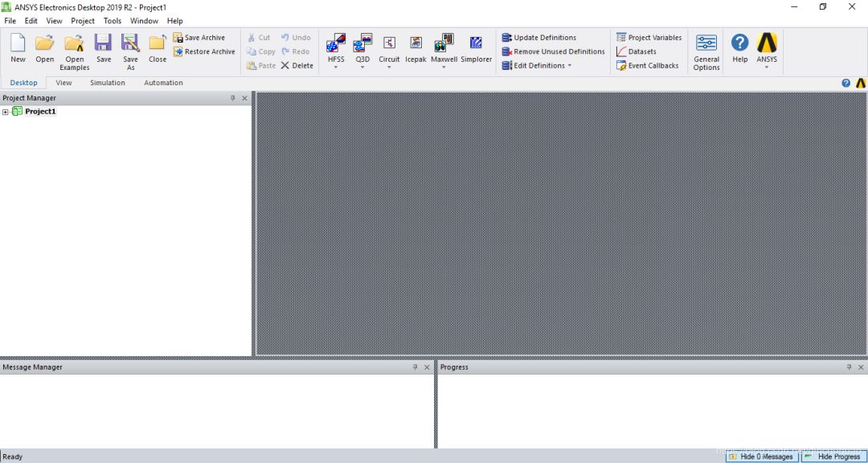Image resolution: width=868 pixels, height=463 pixels.
Task: Switch to the Automation ribbon tab
Action: (163, 83)
